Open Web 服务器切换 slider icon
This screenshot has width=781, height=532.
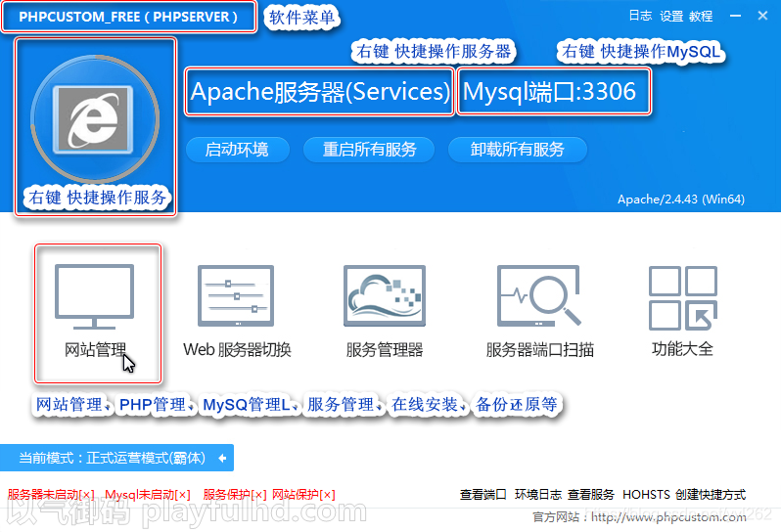click(x=236, y=295)
